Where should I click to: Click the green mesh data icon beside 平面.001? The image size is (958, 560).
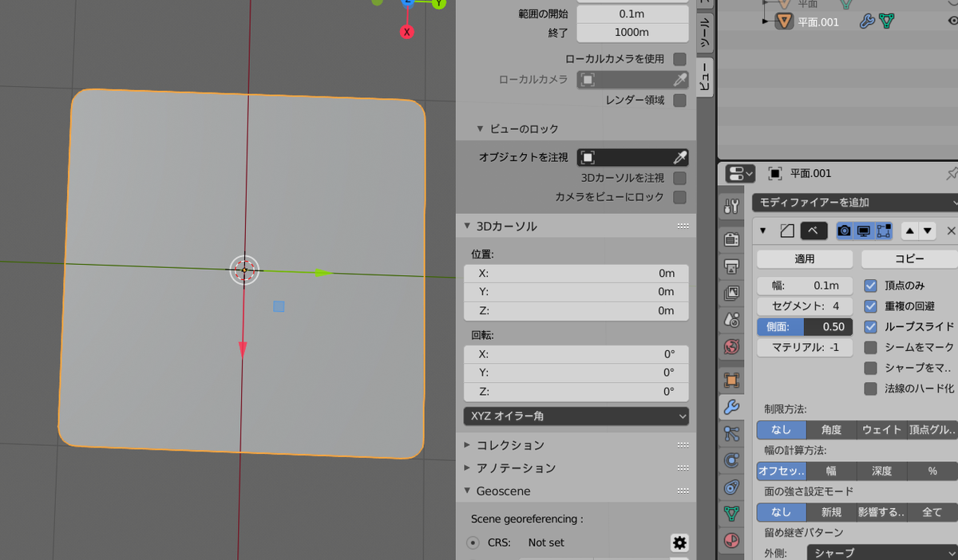click(x=886, y=22)
